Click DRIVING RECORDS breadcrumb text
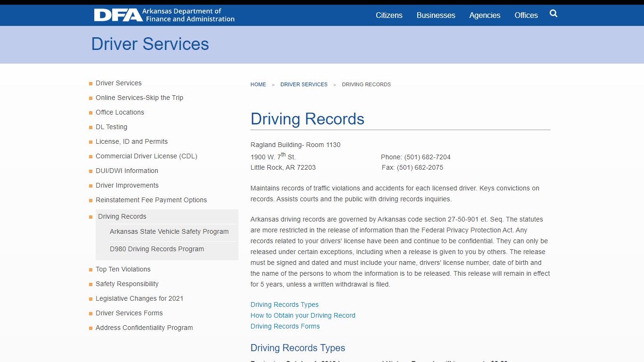The width and height of the screenshot is (644, 362). (366, 84)
